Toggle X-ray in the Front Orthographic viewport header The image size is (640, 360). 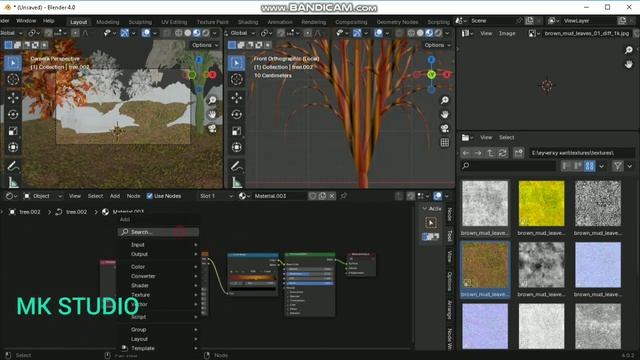pyautogui.click(x=399, y=33)
